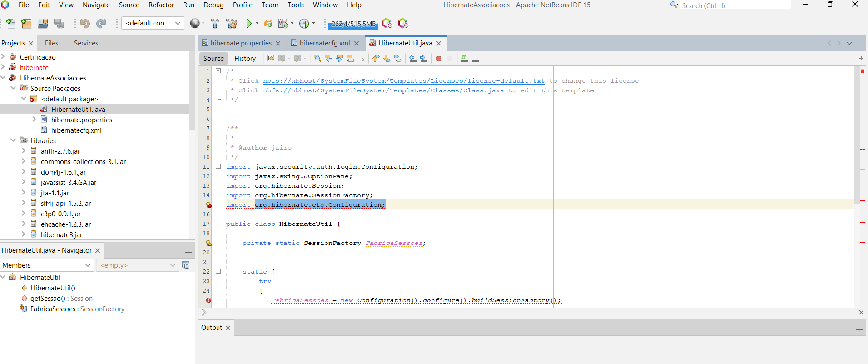This screenshot has width=868, height=364.
Task: Close the Output panel tab
Action: [x=228, y=328]
